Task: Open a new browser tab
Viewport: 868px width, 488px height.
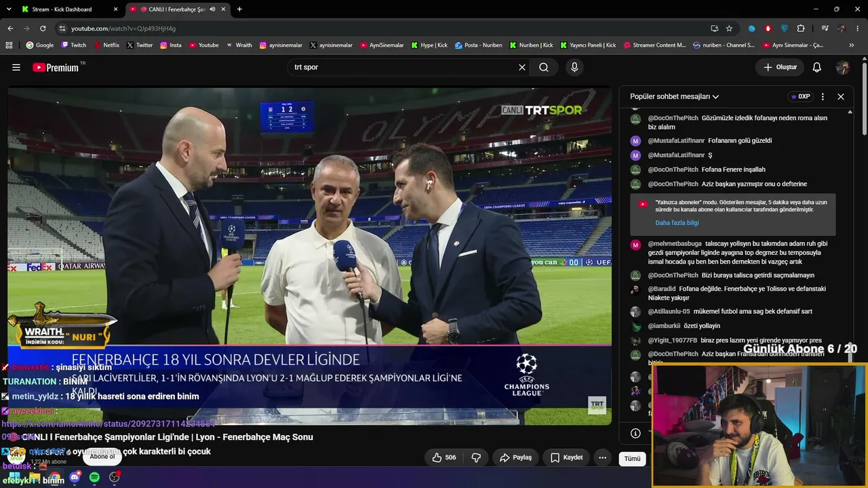Action: [239, 9]
